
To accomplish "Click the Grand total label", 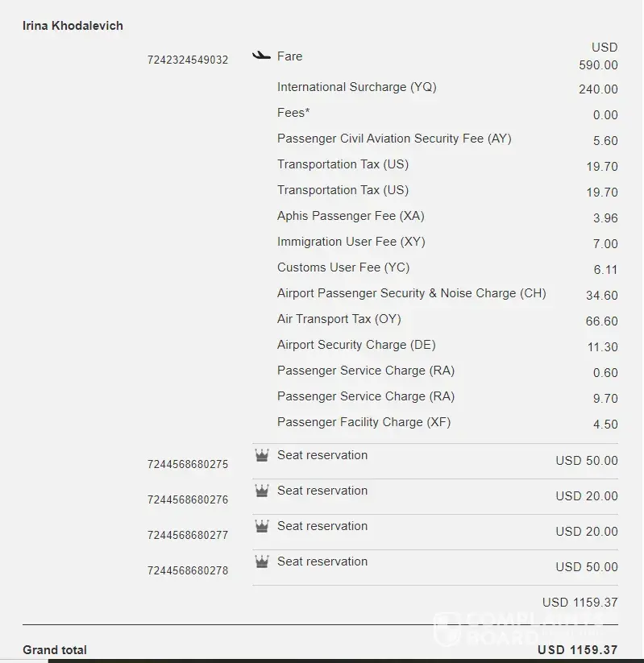I will click(x=55, y=650).
